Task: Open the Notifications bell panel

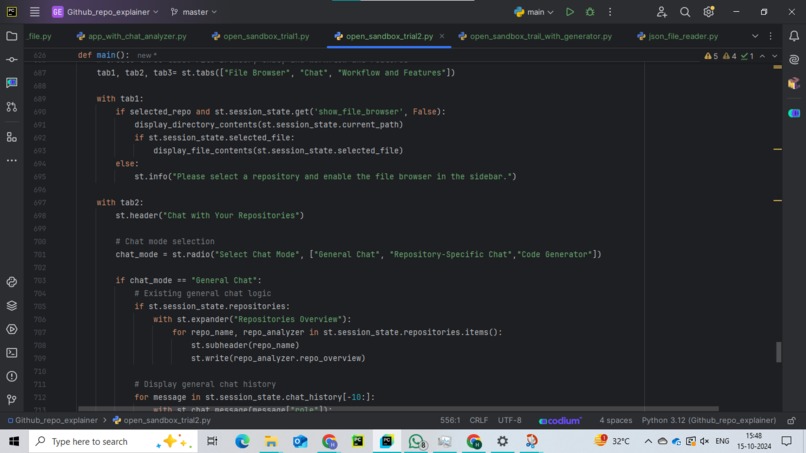Action: 794,36
